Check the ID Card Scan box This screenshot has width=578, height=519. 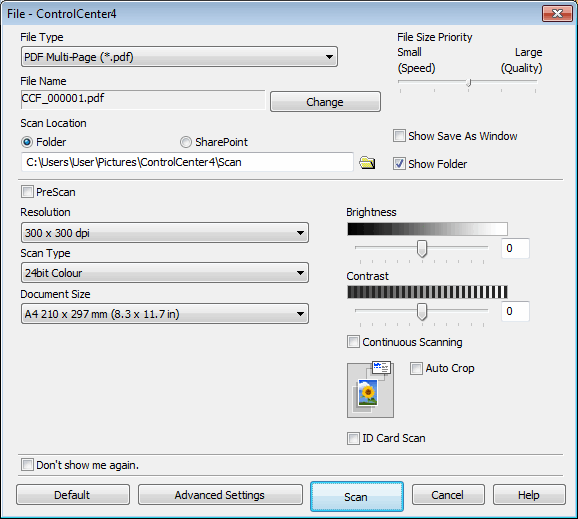(353, 438)
